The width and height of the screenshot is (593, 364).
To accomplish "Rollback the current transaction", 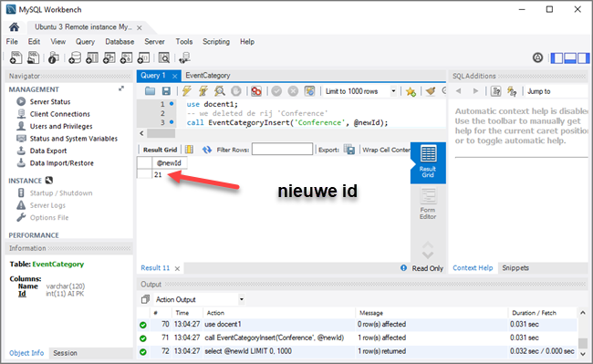I will coord(293,91).
